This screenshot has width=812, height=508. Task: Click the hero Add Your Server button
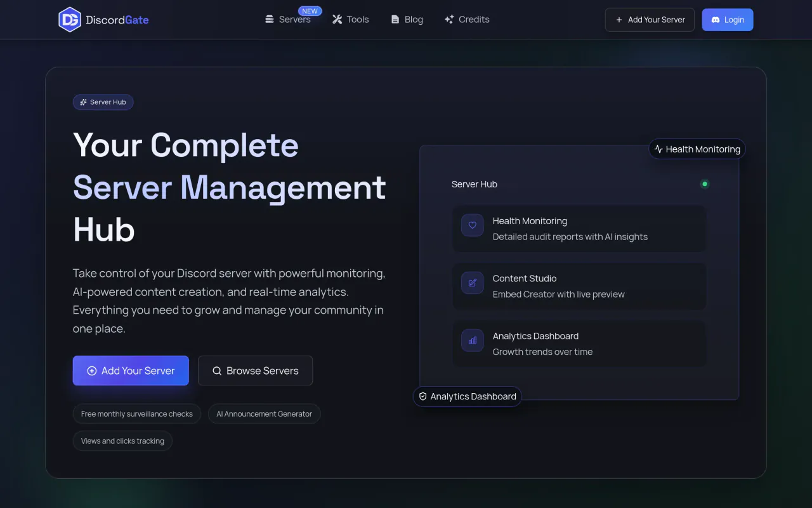pyautogui.click(x=131, y=371)
